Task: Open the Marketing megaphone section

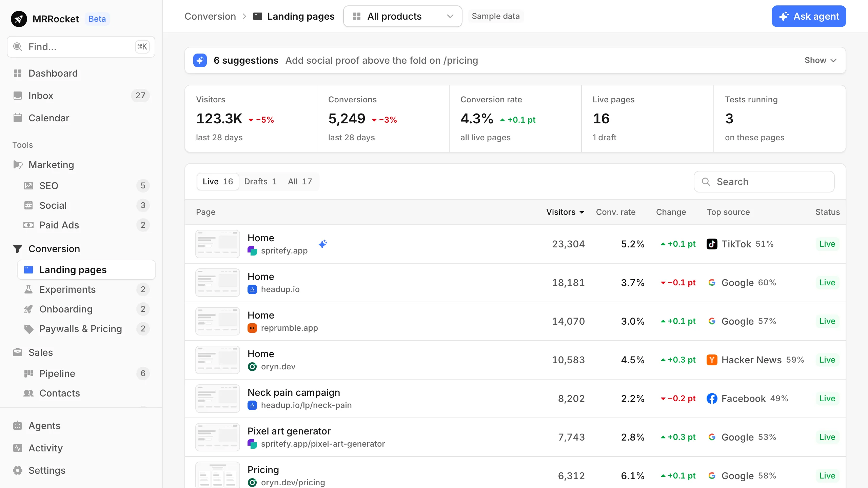Action: [81, 165]
